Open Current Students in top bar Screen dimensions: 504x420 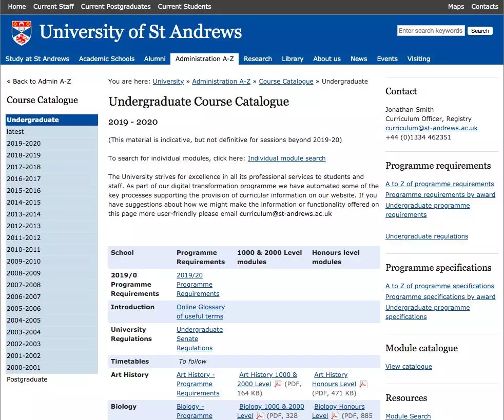pyautogui.click(x=184, y=7)
